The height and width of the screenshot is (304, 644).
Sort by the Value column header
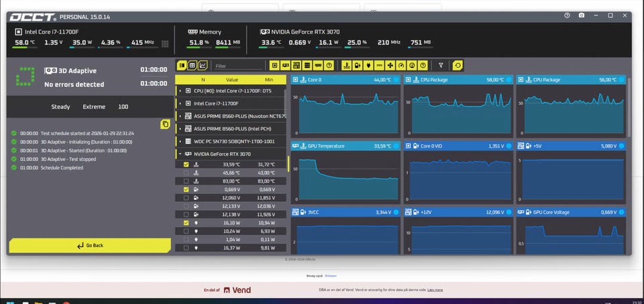pyautogui.click(x=232, y=80)
